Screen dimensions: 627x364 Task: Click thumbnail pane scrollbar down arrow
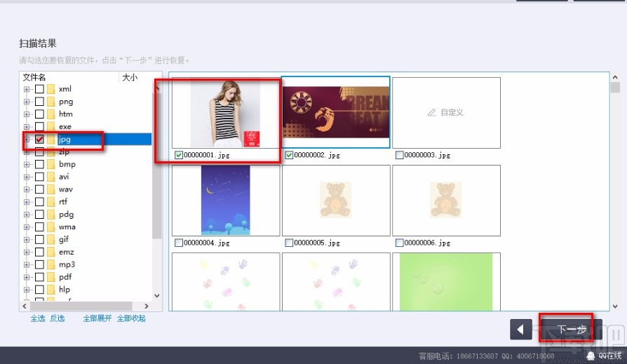point(615,306)
